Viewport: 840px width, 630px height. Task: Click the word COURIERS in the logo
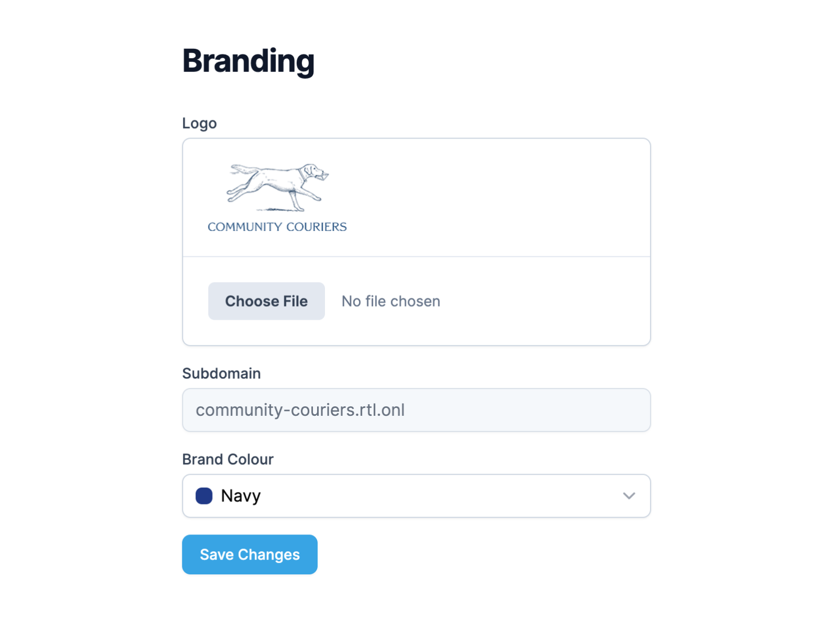click(x=316, y=227)
